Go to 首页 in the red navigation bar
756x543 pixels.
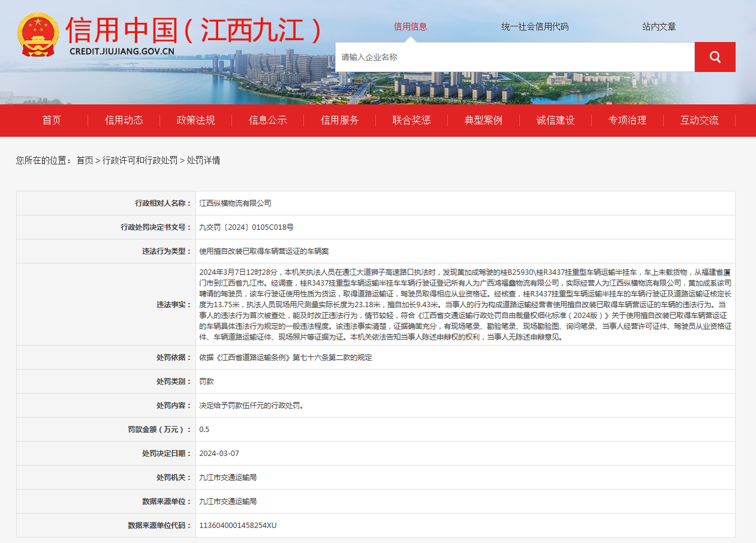51,120
